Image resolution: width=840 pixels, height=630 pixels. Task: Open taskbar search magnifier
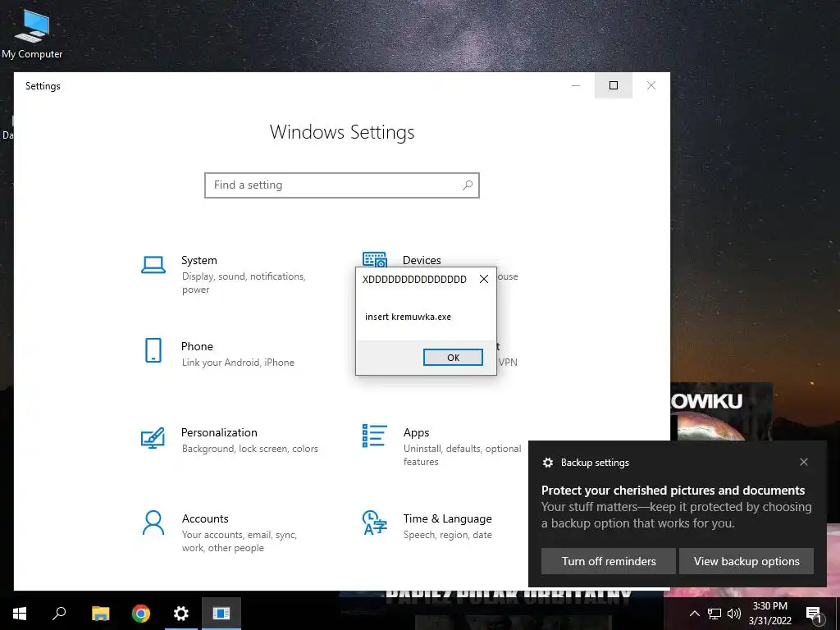[59, 614]
